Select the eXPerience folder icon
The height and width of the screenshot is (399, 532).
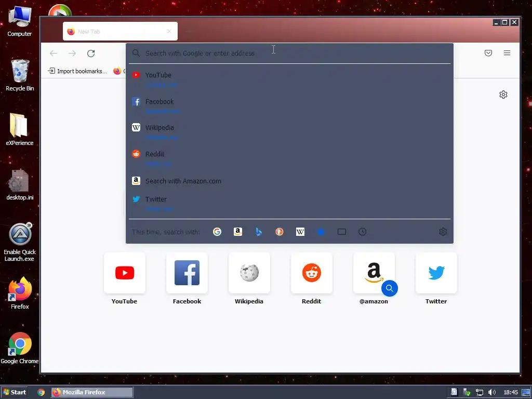[x=20, y=129]
